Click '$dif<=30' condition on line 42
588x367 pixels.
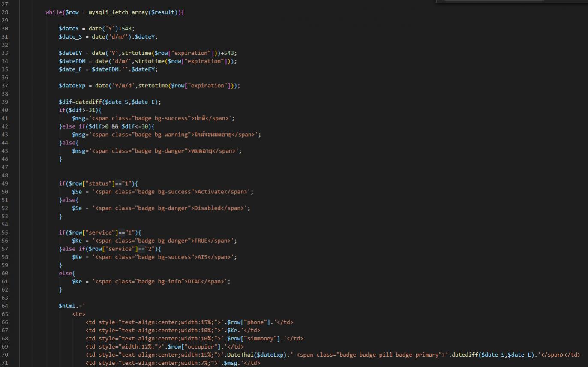coord(136,126)
